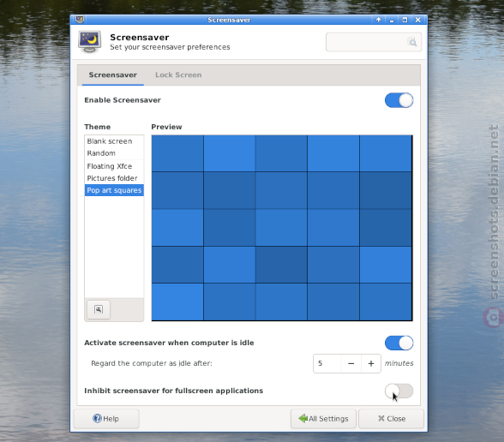The height and width of the screenshot is (442, 504).
Task: Click the Close button at bottom
Action: (x=391, y=419)
